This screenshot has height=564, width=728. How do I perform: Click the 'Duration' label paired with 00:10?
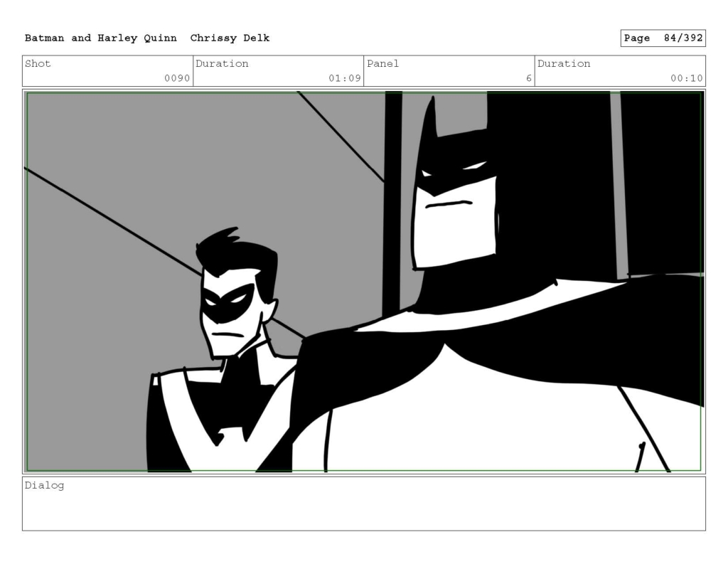click(564, 63)
